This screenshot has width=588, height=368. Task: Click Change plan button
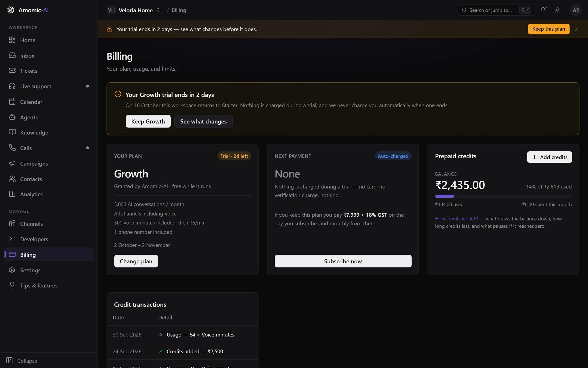point(136,261)
